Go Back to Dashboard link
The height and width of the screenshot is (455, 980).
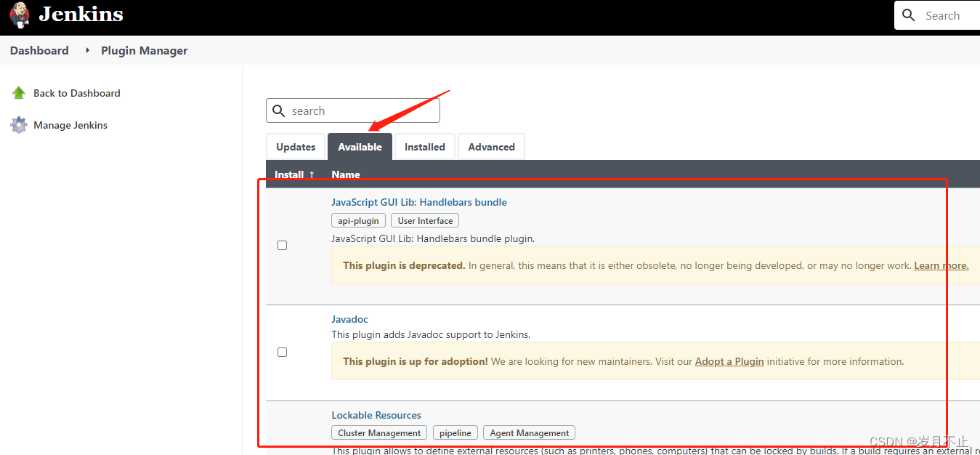[x=77, y=93]
